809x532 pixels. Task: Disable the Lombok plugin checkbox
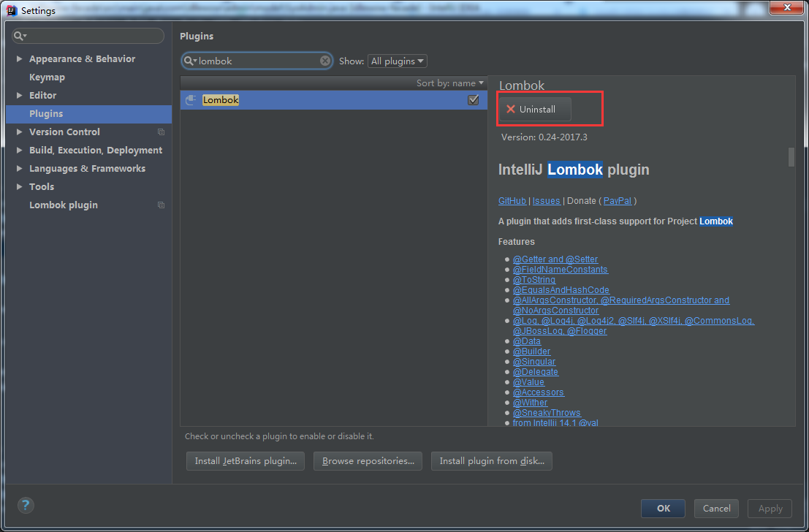coord(473,100)
